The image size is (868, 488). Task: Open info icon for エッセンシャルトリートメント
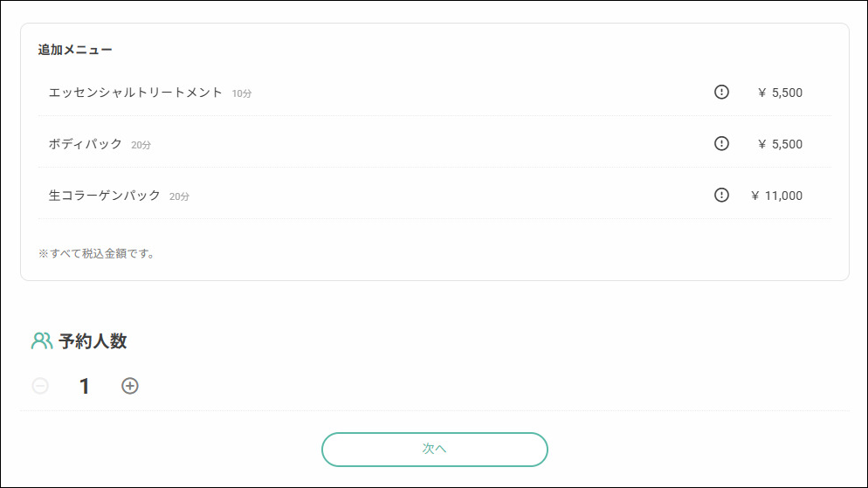click(721, 92)
